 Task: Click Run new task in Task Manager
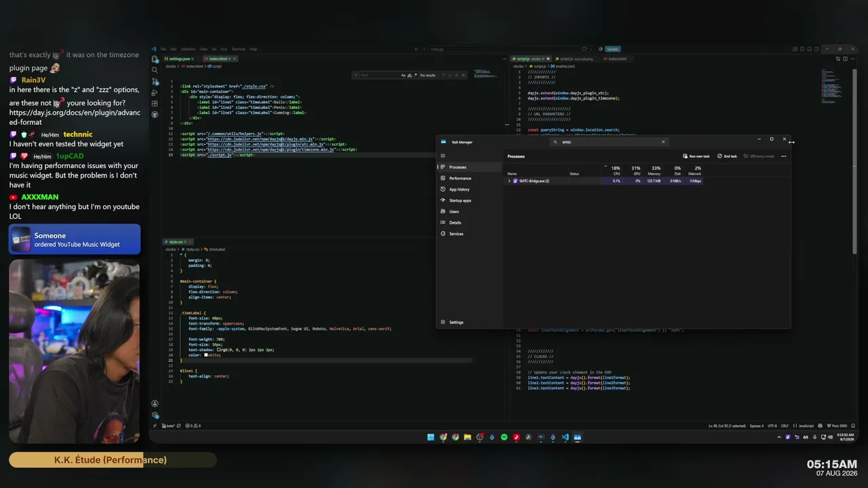coord(696,157)
